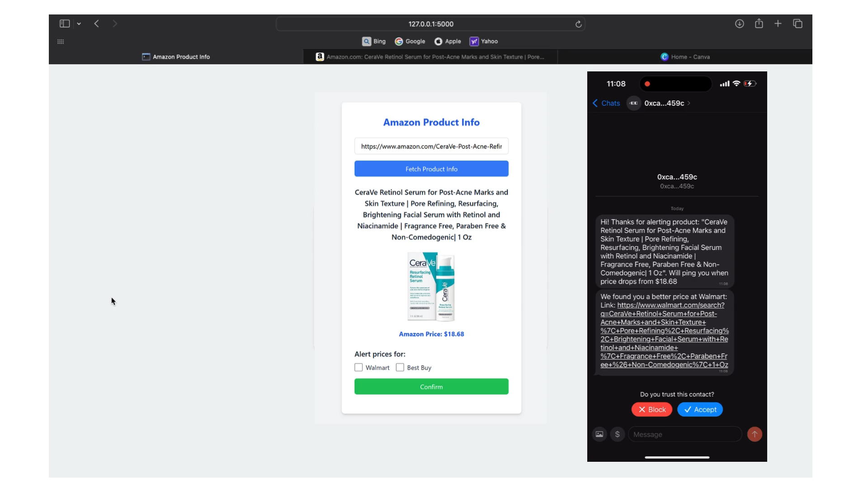Open the sidebar options dropdown arrow
868x488 pixels.
point(79,24)
